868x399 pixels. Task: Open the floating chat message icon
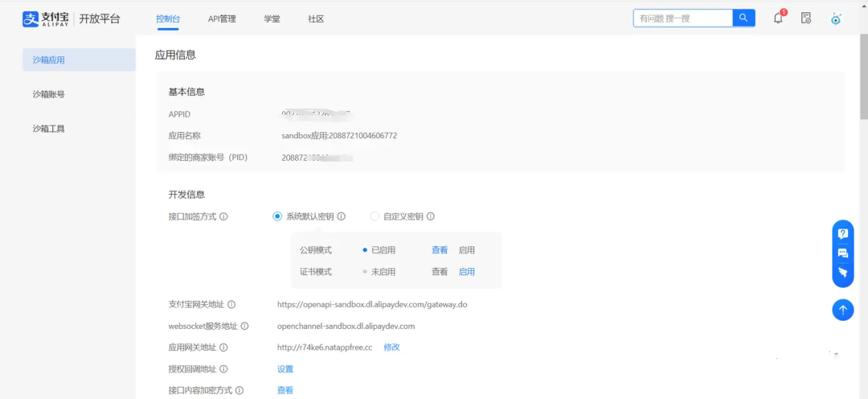(x=843, y=253)
